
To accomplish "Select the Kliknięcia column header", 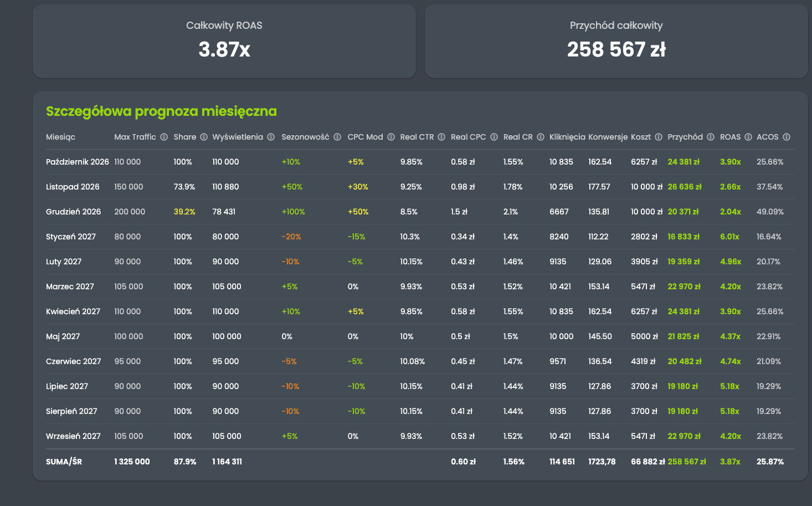I will click(567, 137).
